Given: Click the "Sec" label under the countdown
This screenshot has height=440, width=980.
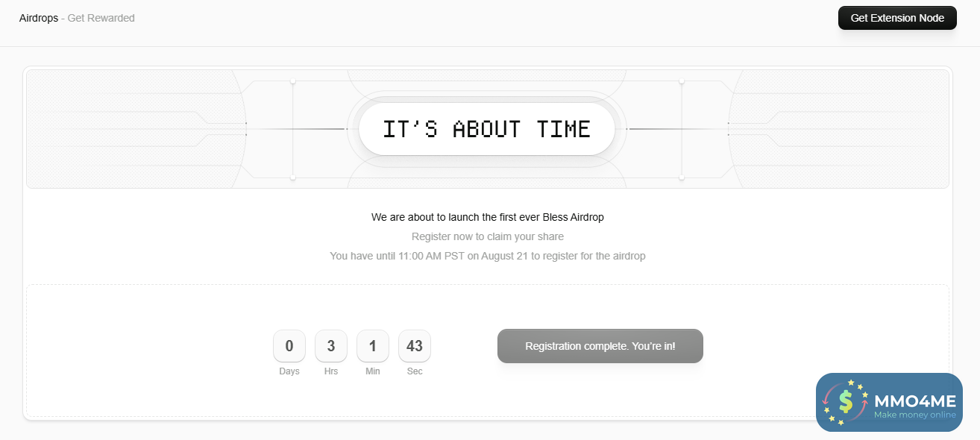Looking at the screenshot, I should [x=415, y=371].
